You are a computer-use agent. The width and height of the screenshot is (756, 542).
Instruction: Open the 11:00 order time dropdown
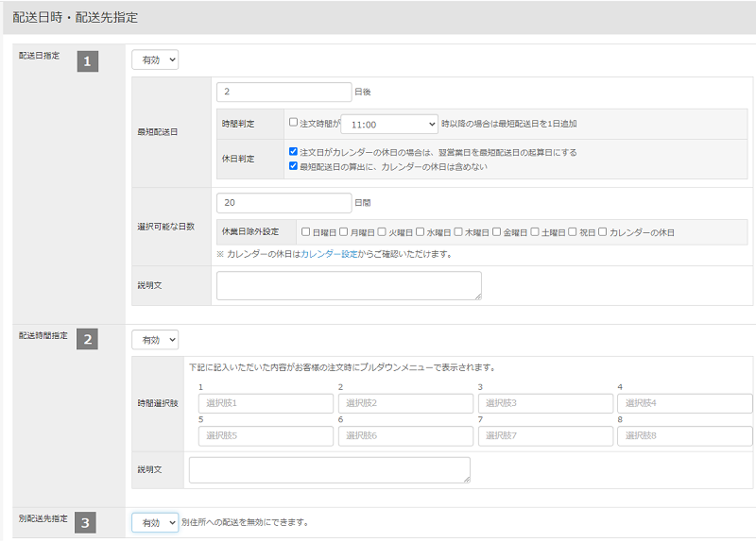coord(389,125)
